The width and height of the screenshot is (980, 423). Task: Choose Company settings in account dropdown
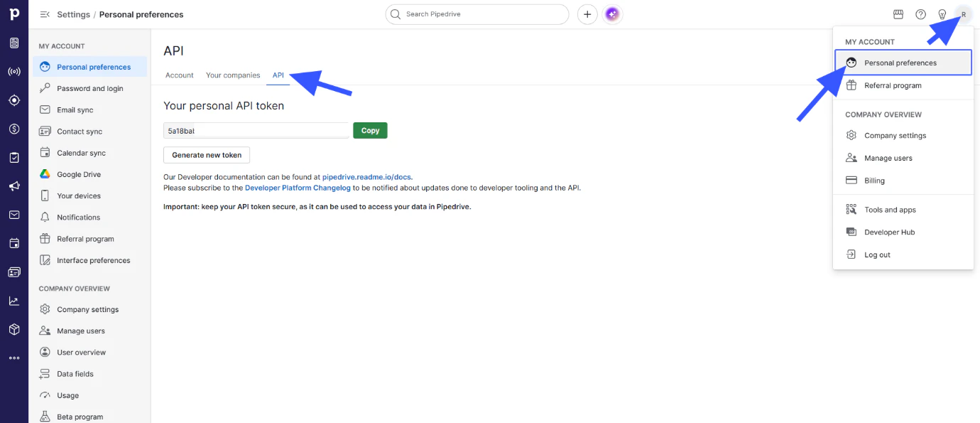click(x=903, y=136)
